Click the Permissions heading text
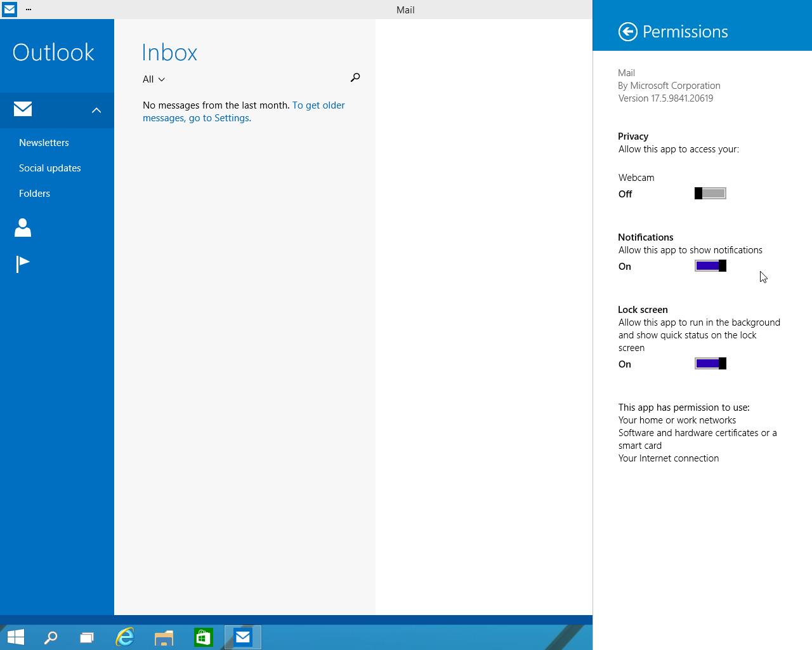The image size is (812, 650). tap(685, 32)
